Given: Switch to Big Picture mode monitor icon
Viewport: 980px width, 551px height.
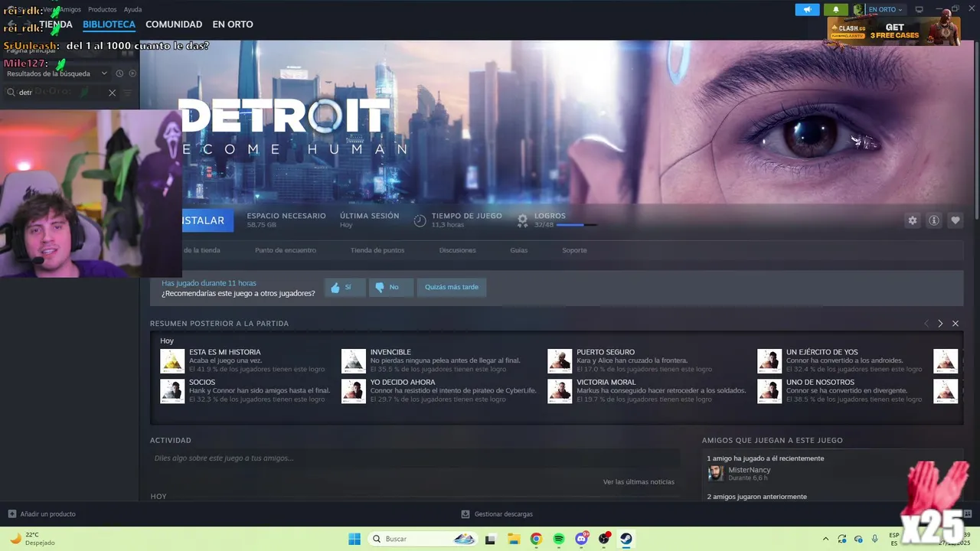Looking at the screenshot, I should (x=920, y=9).
